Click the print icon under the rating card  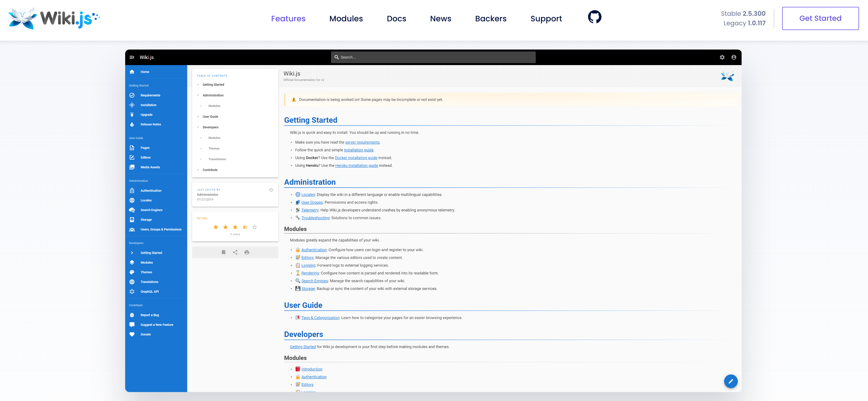coord(247,252)
